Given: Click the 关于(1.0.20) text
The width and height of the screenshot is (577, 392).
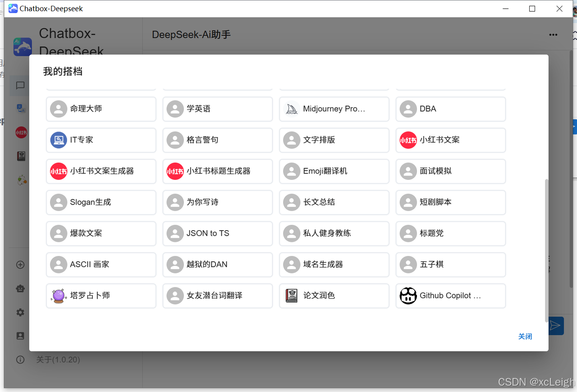Looking at the screenshot, I should 58,360.
